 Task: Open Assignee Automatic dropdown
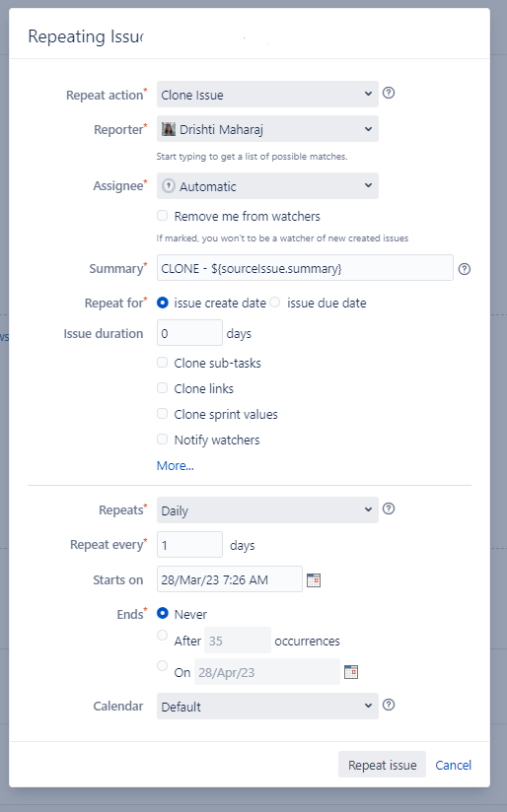click(267, 186)
